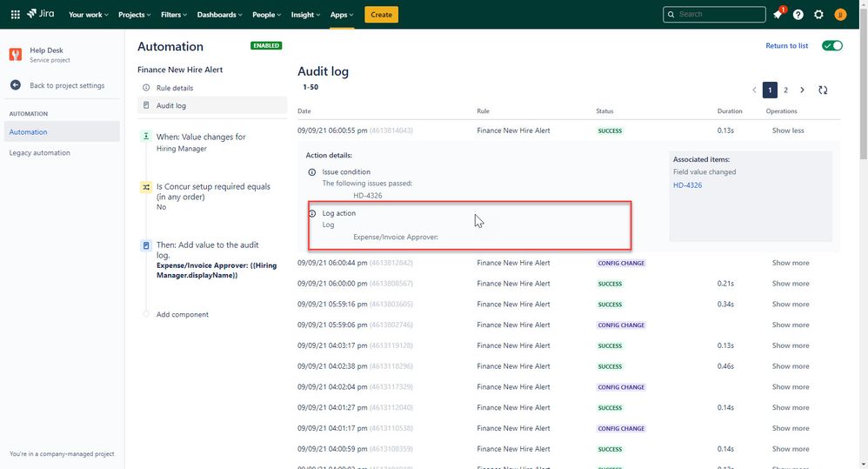This screenshot has width=868, height=469.
Task: Open the help question mark icon
Action: 798,15
